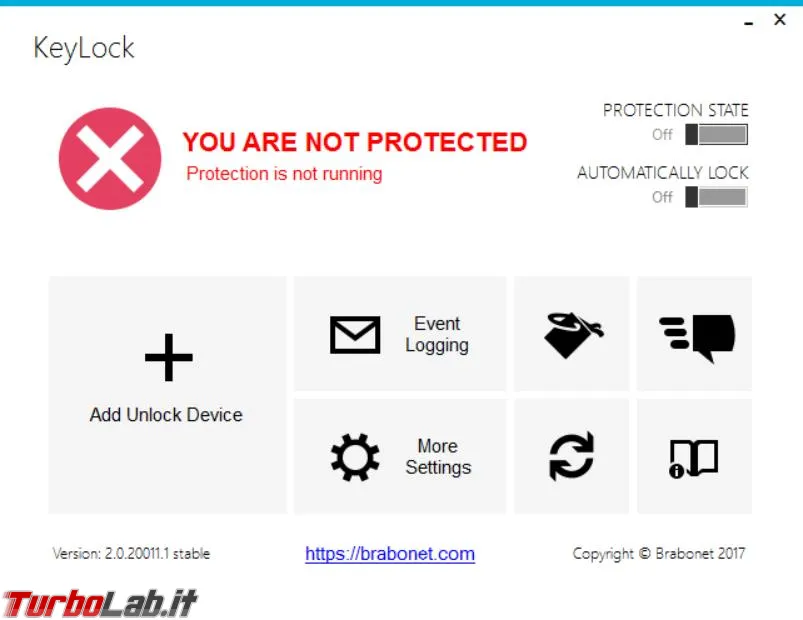Viewport: 803px width, 620px height.
Task: Minimize the KeyLock window
Action: point(749,23)
